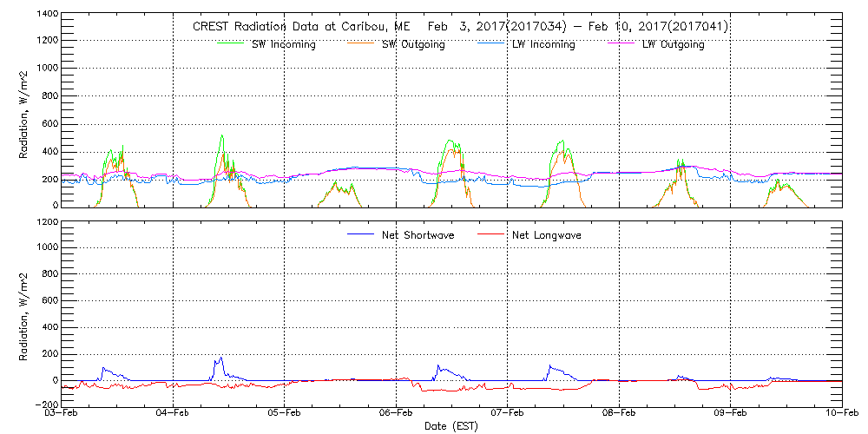
Task: Click the Net Shortwave legend label
Action: pyautogui.click(x=420, y=234)
